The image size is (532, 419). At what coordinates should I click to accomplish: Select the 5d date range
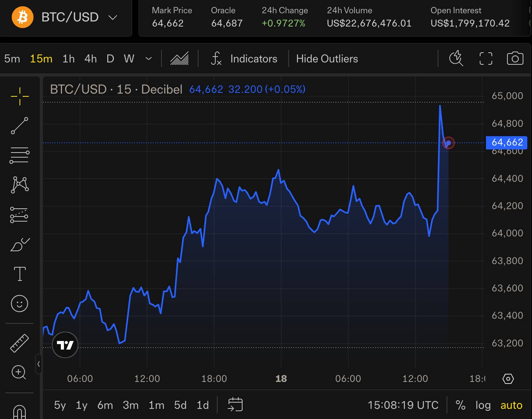[180, 405]
